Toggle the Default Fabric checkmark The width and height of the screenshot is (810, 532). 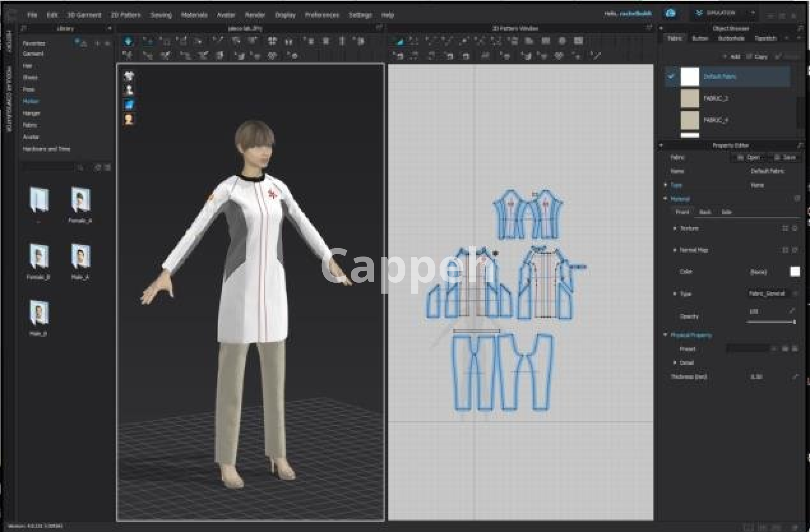671,77
